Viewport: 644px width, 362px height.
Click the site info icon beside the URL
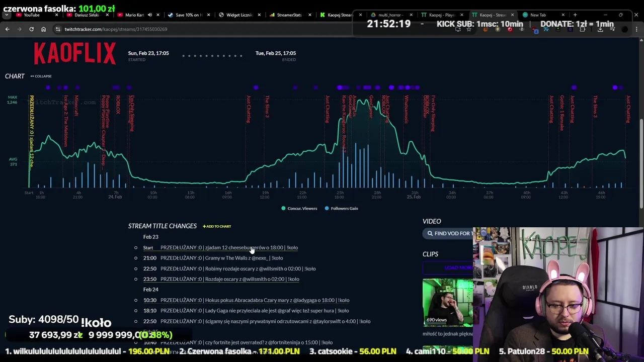(58, 29)
